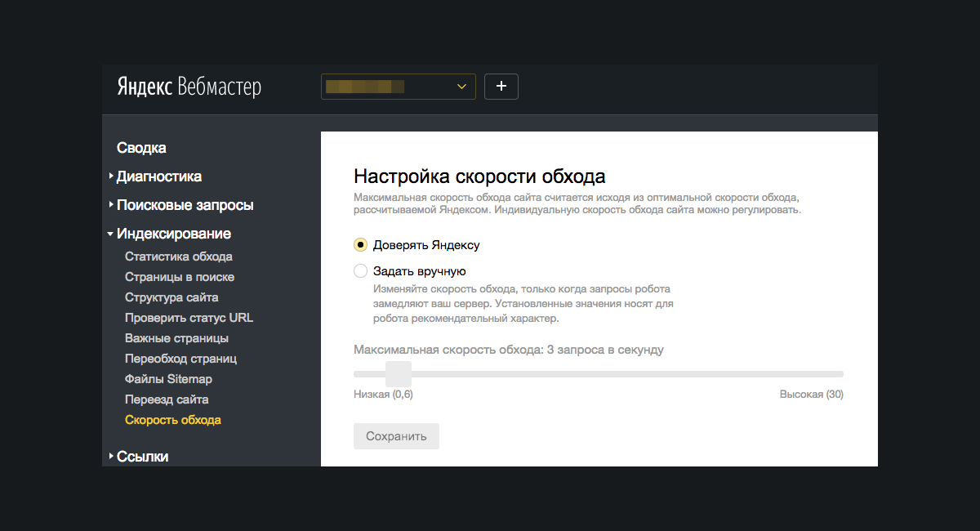980x531 pixels.
Task: Open Страницы в поиске page
Action: pyautogui.click(x=180, y=277)
